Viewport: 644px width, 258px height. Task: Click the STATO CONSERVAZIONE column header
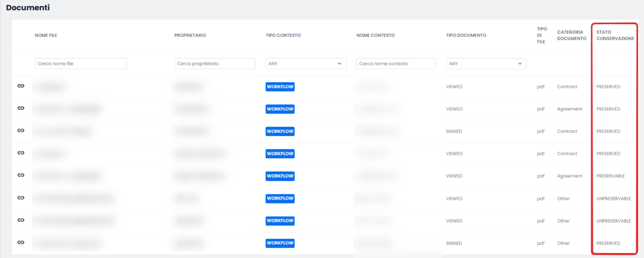[x=615, y=35]
